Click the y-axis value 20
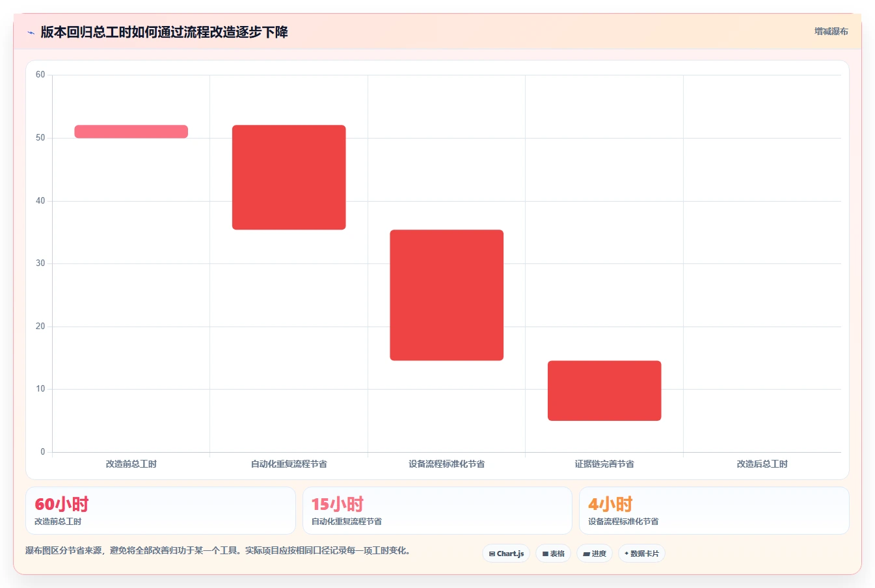The height and width of the screenshot is (588, 875). pos(40,327)
